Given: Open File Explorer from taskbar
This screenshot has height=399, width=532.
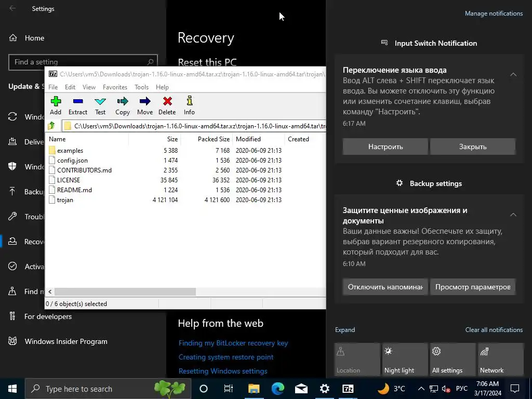Looking at the screenshot, I should (x=254, y=389).
